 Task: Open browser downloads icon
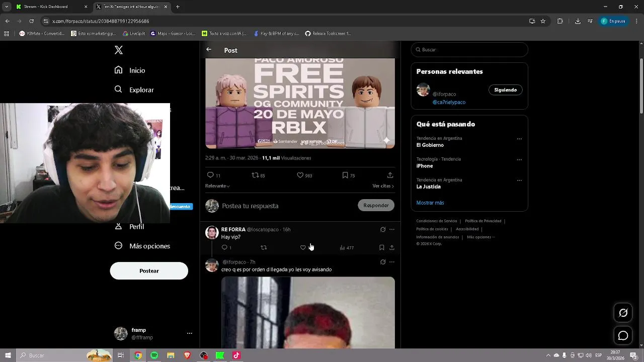click(578, 21)
